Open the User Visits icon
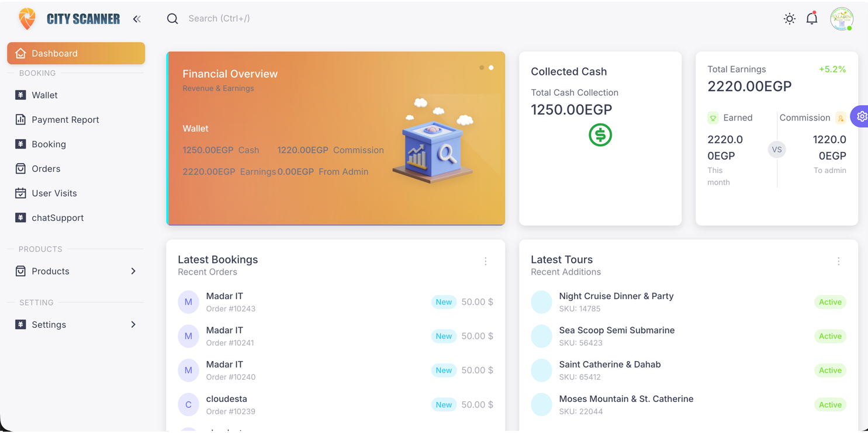The width and height of the screenshot is (868, 433). pyautogui.click(x=20, y=193)
